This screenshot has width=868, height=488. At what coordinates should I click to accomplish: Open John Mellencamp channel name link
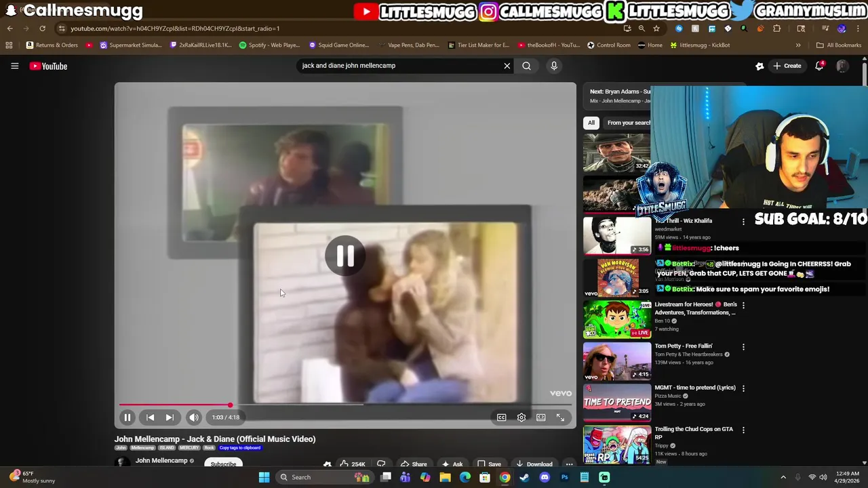click(x=161, y=461)
